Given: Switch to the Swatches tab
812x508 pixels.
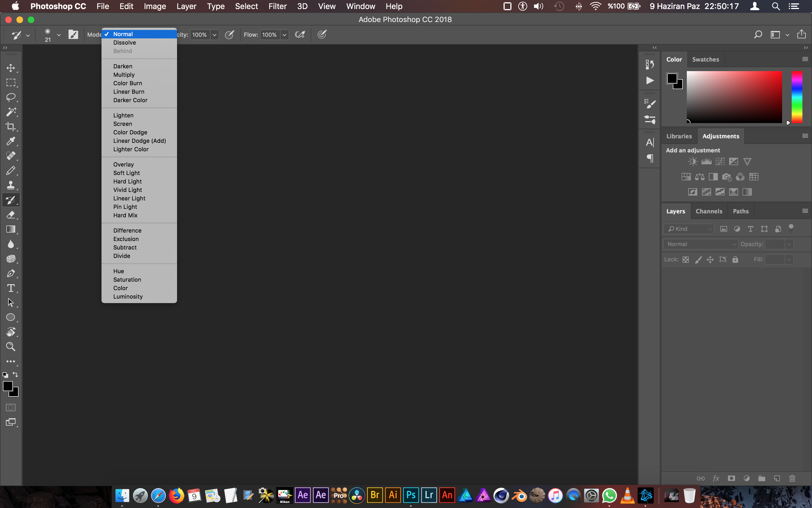Looking at the screenshot, I should pyautogui.click(x=705, y=60).
